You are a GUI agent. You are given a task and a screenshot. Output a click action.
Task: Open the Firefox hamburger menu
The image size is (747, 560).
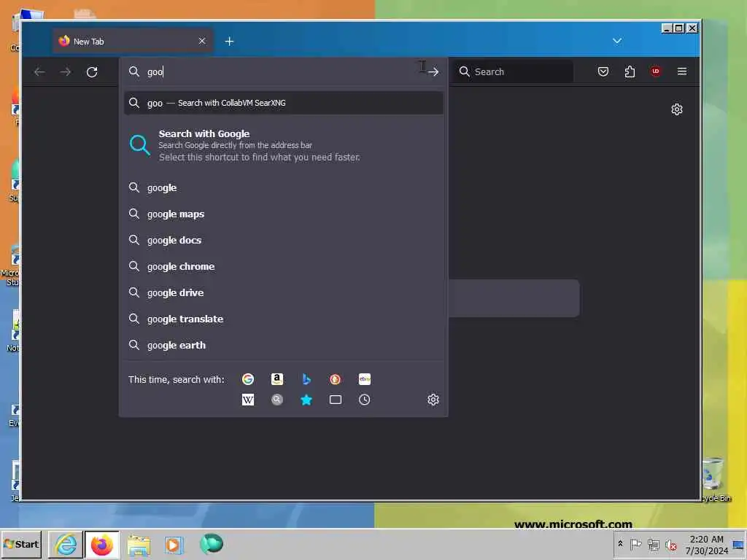[x=682, y=71]
